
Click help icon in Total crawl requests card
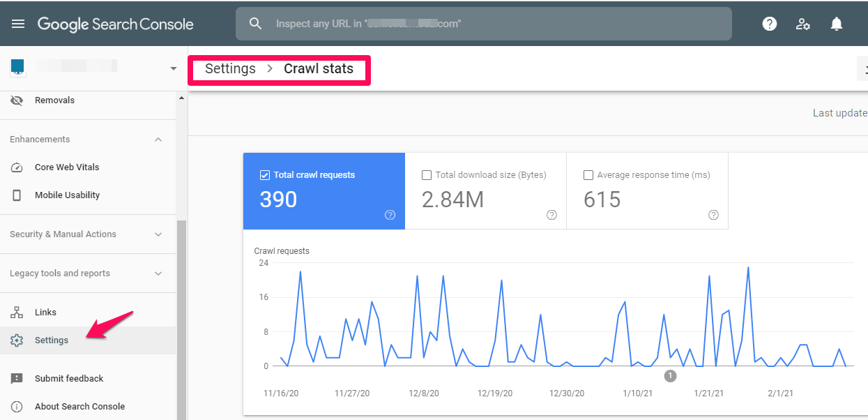(x=390, y=215)
